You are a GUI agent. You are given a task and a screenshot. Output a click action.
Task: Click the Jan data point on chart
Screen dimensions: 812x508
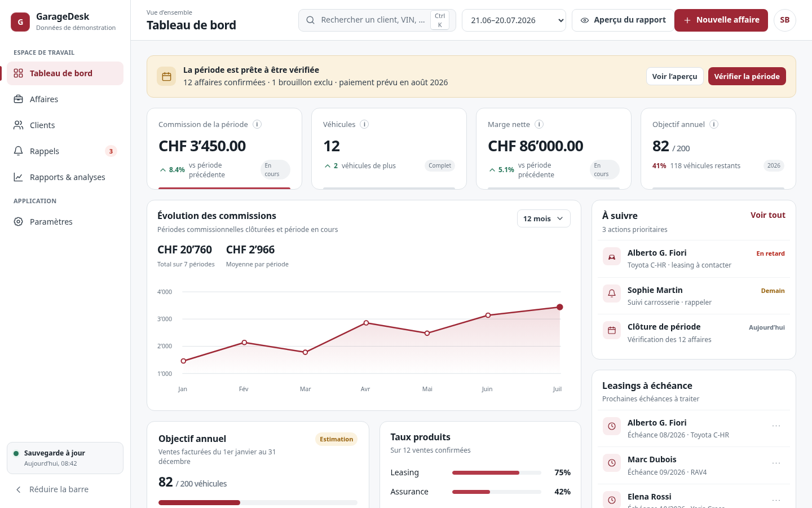[x=183, y=361]
